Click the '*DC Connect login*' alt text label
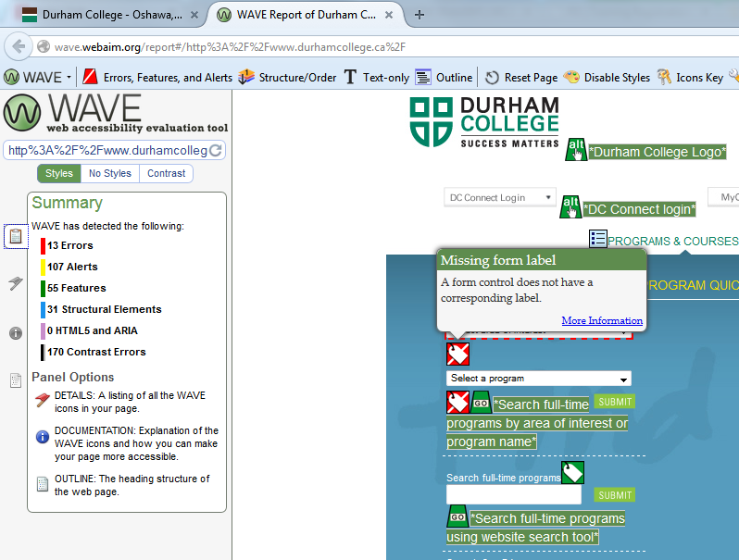This screenshot has width=739, height=560. pos(639,209)
